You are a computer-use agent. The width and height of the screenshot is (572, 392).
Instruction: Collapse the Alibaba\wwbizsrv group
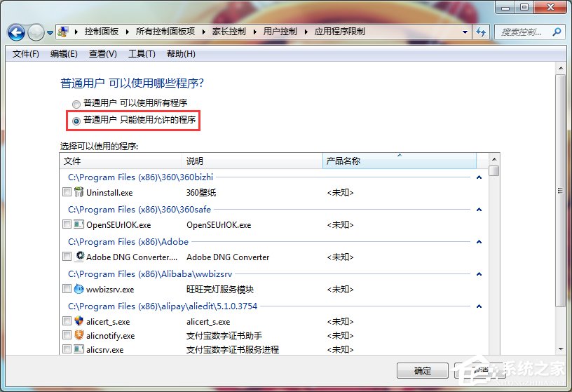click(479, 274)
